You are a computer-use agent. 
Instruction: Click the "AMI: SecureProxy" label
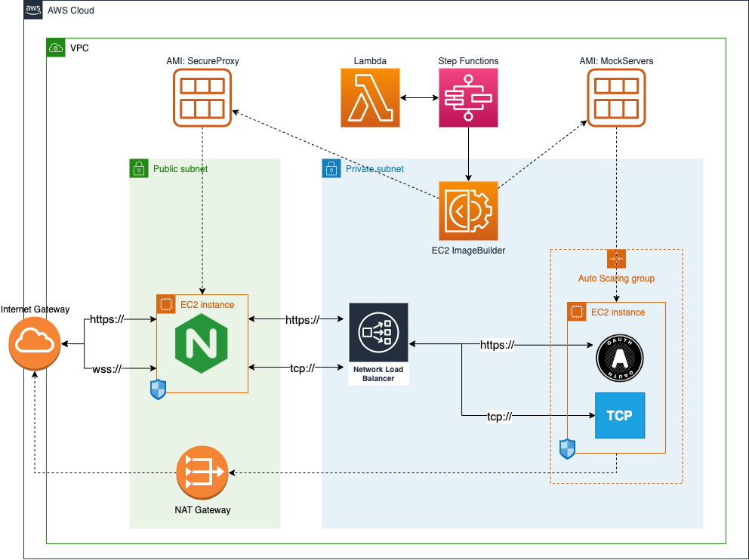click(x=202, y=61)
